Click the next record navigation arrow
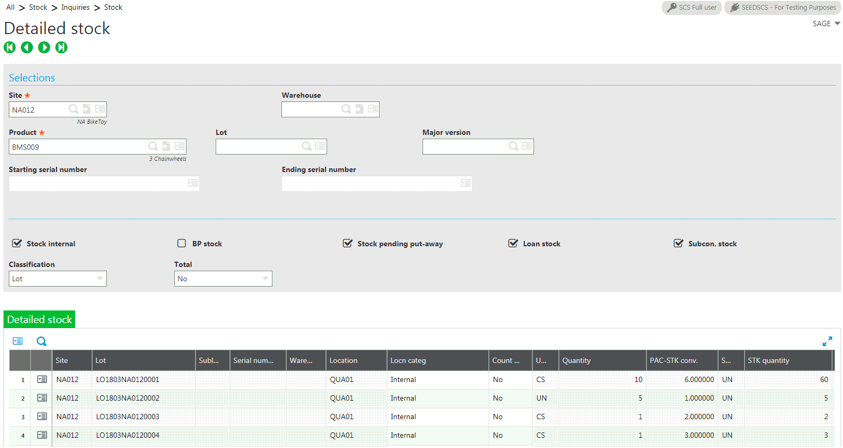 [44, 47]
